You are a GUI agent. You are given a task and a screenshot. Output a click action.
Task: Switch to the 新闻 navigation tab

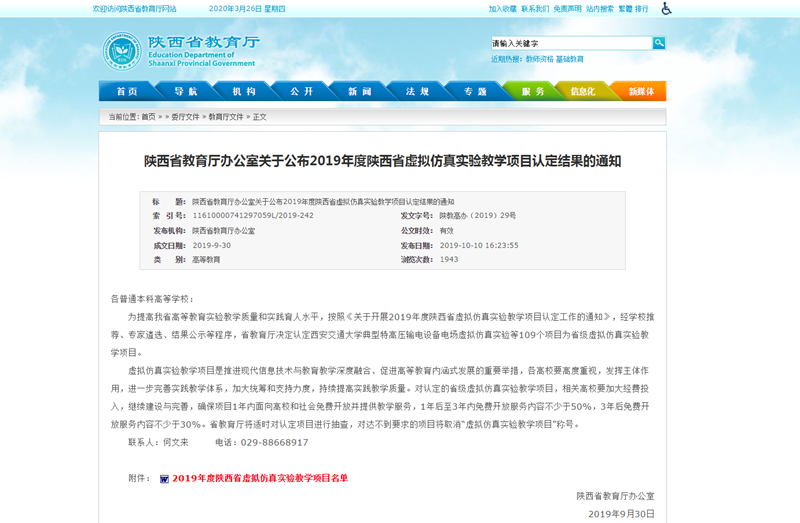click(x=359, y=92)
